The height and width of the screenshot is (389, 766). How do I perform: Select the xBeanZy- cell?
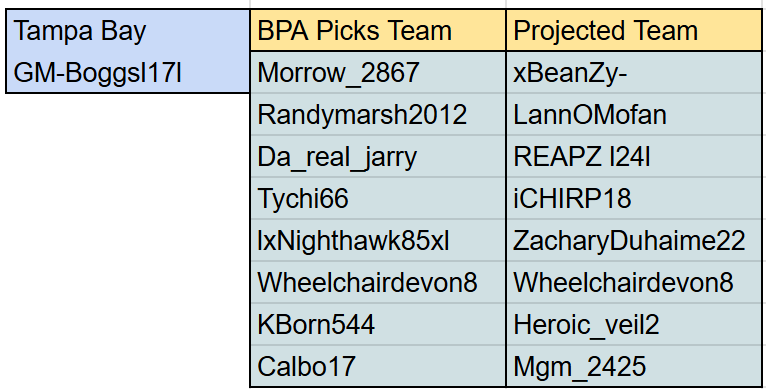pos(634,72)
